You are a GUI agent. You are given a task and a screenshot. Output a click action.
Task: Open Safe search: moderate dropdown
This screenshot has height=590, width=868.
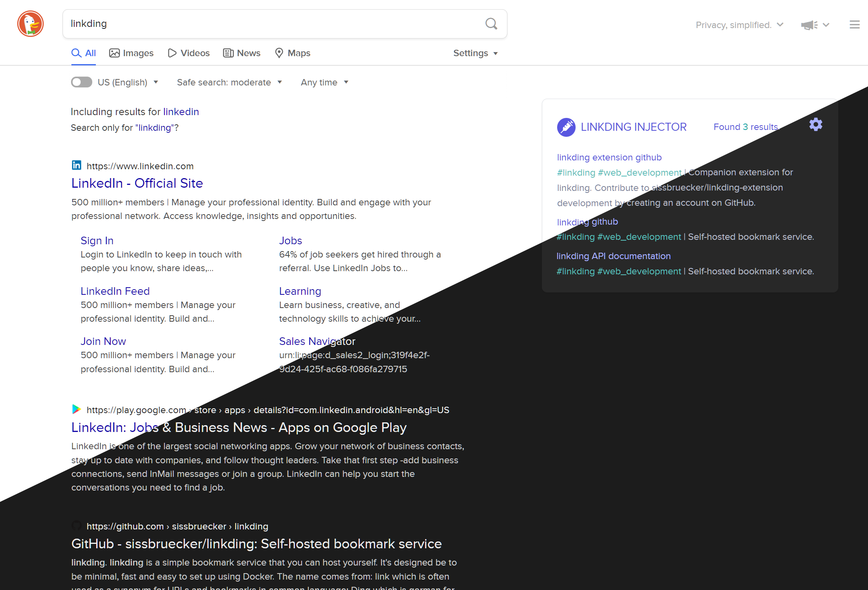click(x=229, y=82)
